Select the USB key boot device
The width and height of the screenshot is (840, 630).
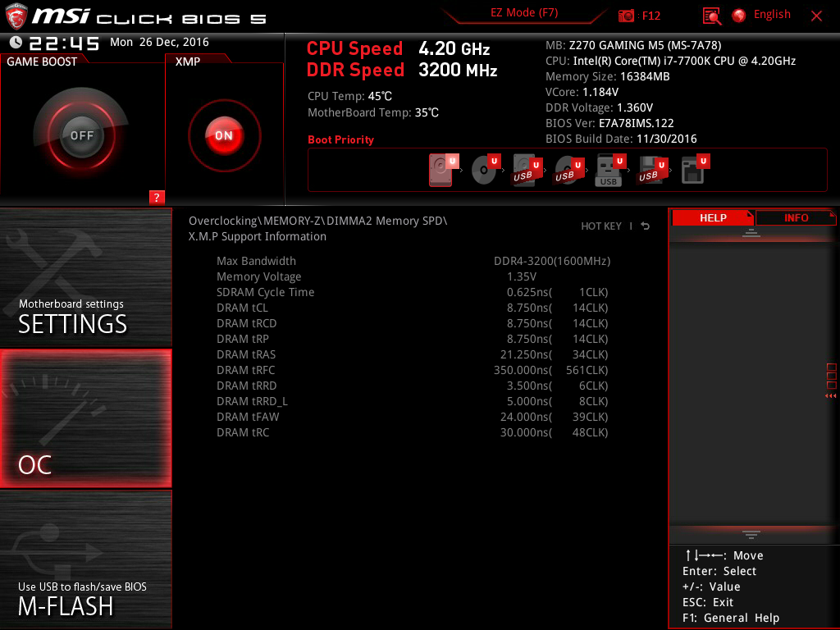[x=610, y=171]
